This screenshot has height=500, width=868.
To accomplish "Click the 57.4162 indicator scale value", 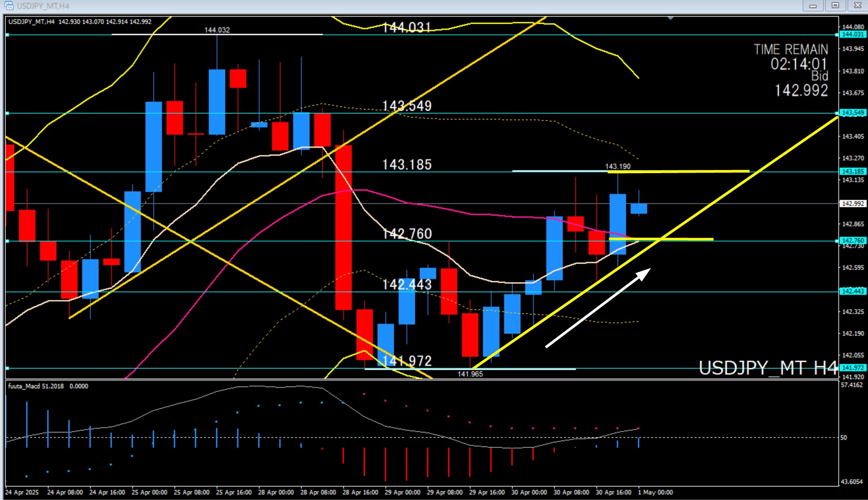I will pyautogui.click(x=851, y=385).
